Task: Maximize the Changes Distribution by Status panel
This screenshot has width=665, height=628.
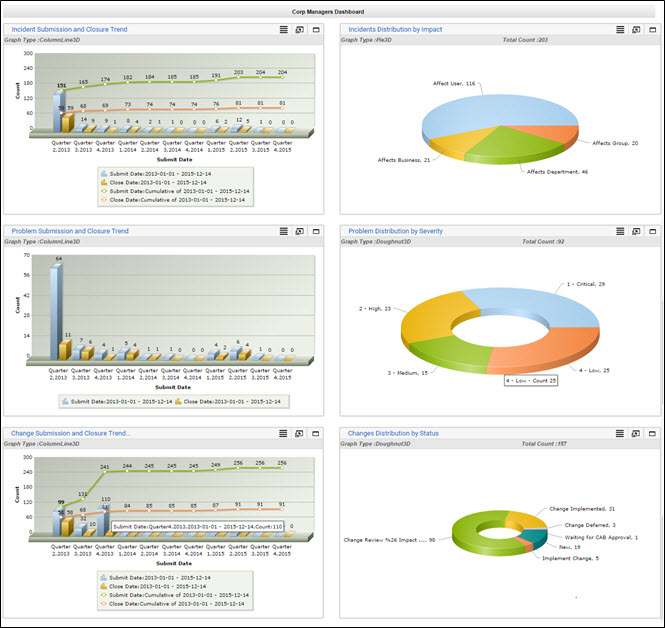Action: pyautogui.click(x=652, y=433)
